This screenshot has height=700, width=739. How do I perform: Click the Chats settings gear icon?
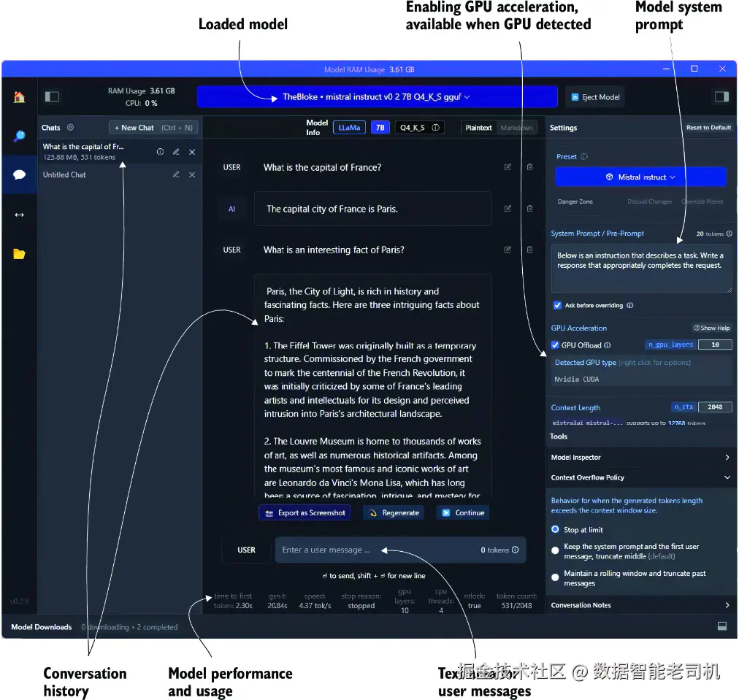70,127
